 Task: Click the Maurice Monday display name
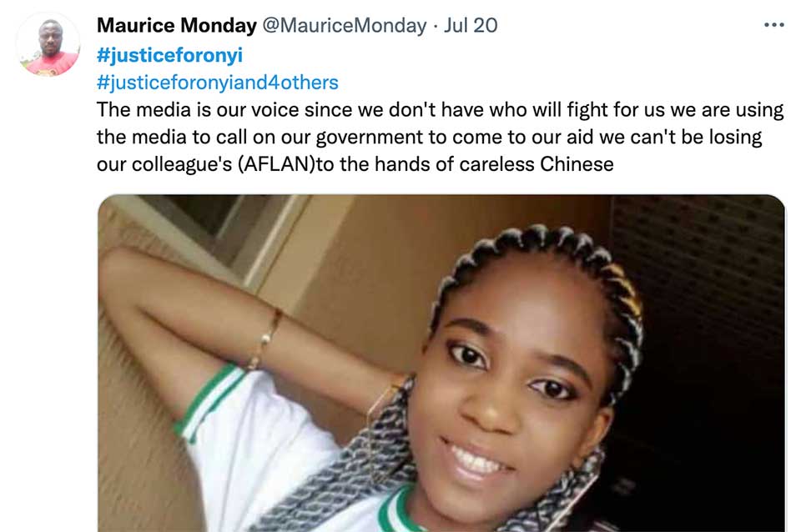tap(177, 26)
